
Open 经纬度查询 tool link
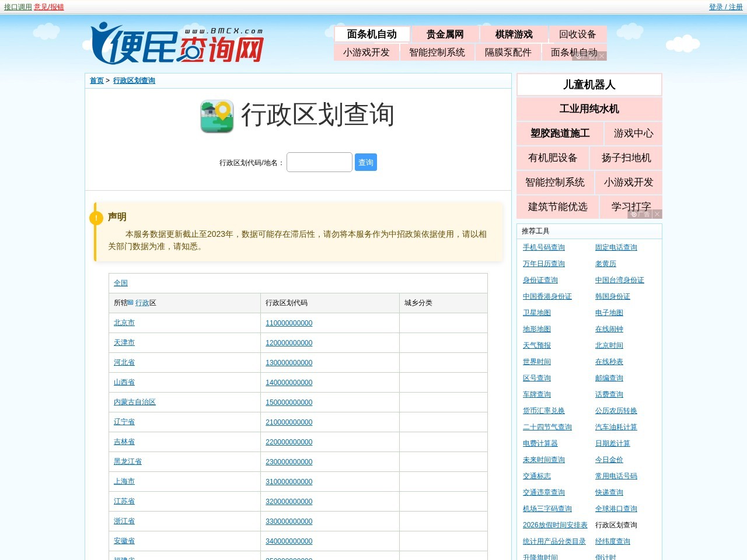[x=613, y=541]
